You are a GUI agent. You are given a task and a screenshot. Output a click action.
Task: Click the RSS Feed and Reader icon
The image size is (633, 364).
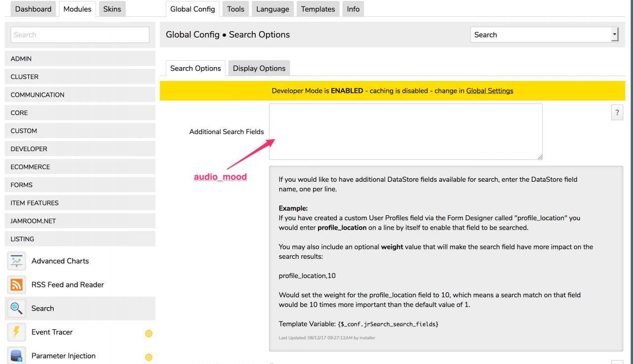click(x=18, y=284)
